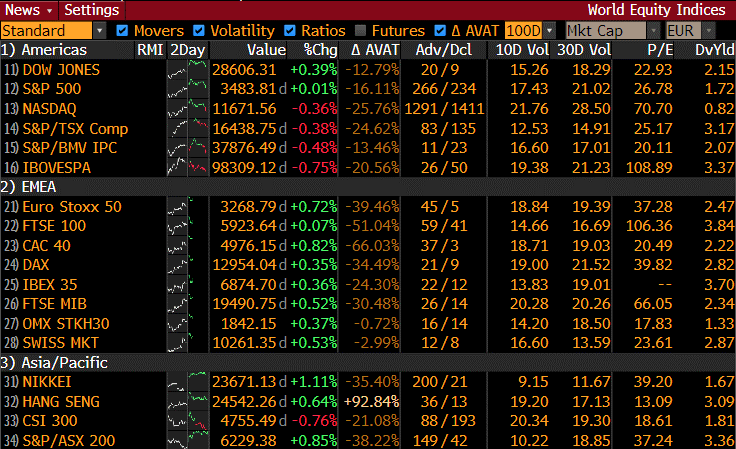This screenshot has width=736, height=449.
Task: Click the 2Day chart for NASDAQ
Action: [187, 108]
